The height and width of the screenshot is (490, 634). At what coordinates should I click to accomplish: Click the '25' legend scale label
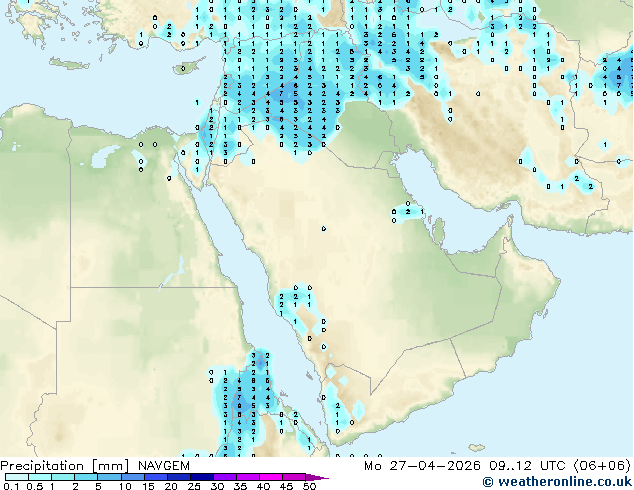click(194, 486)
